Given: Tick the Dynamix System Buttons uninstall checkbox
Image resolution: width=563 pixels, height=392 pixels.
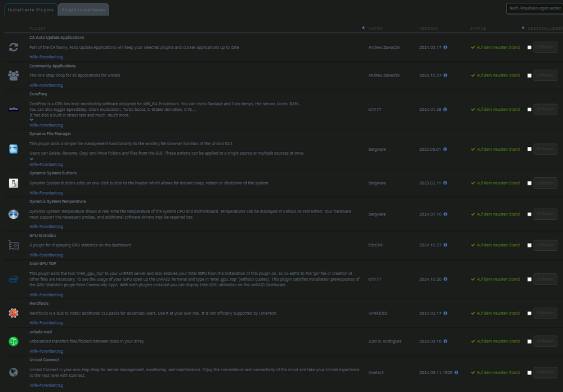Looking at the screenshot, I should tap(529, 183).
